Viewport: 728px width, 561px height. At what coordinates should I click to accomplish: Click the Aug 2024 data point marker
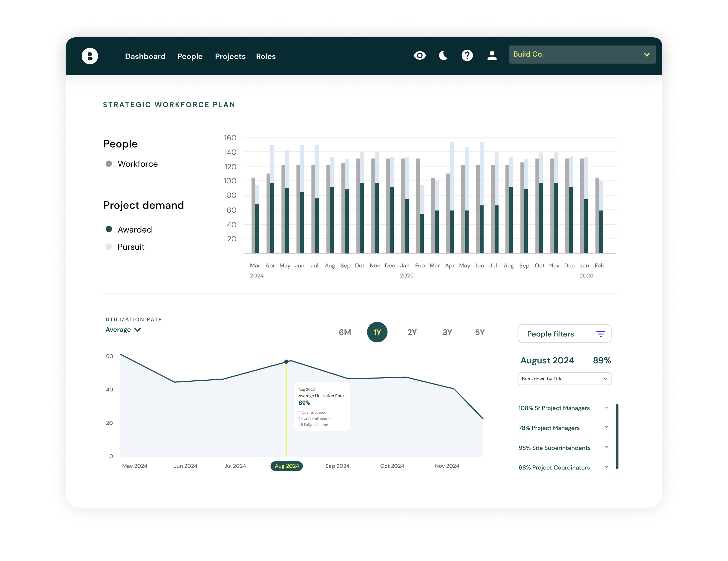(286, 362)
